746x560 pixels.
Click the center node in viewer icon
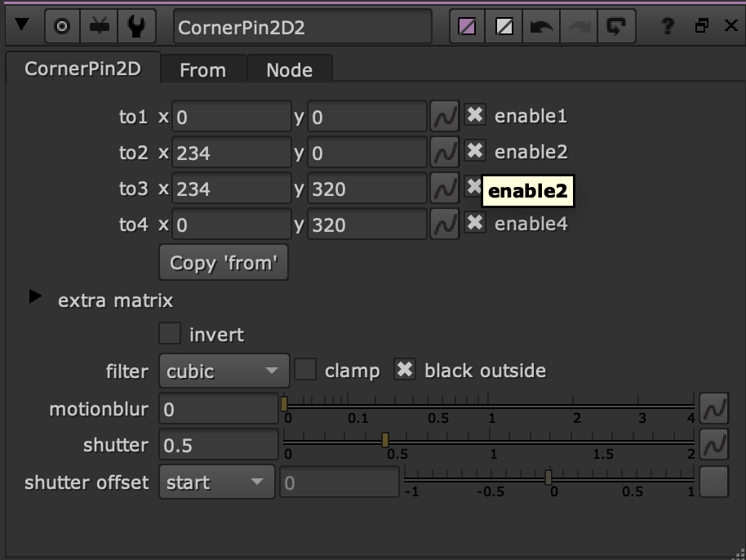click(x=62, y=26)
